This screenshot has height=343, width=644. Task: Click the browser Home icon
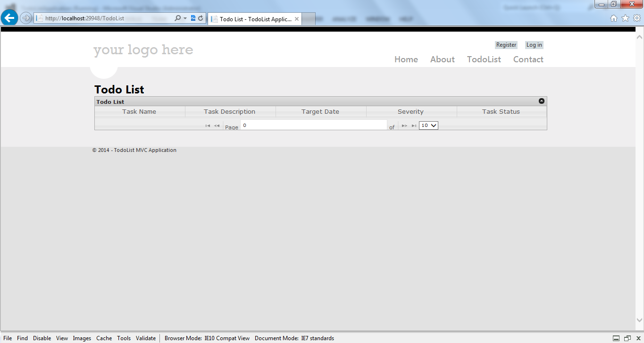(614, 18)
